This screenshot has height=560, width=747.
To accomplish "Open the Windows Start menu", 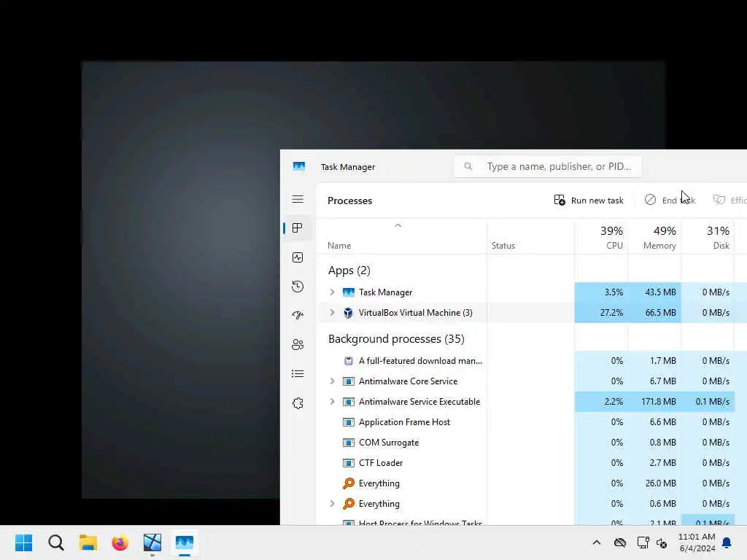I will [24, 542].
